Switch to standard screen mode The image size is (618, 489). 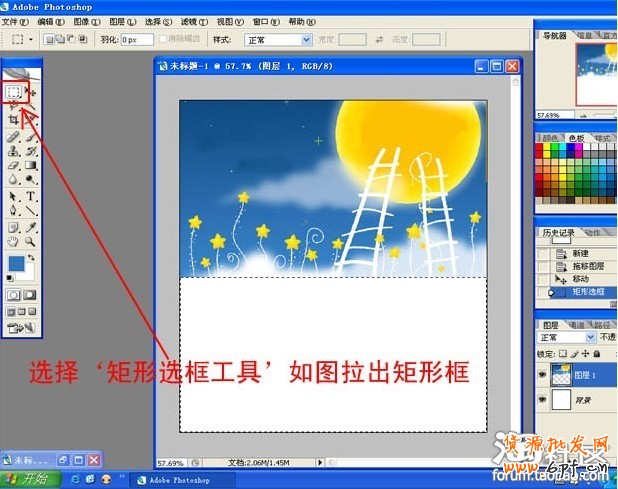click(11, 312)
